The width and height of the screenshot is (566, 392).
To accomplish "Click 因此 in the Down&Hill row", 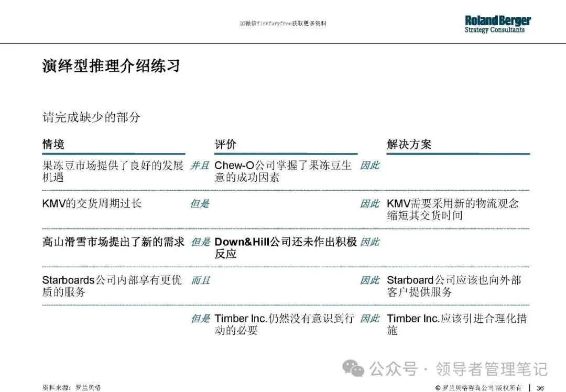I will 369,242.
